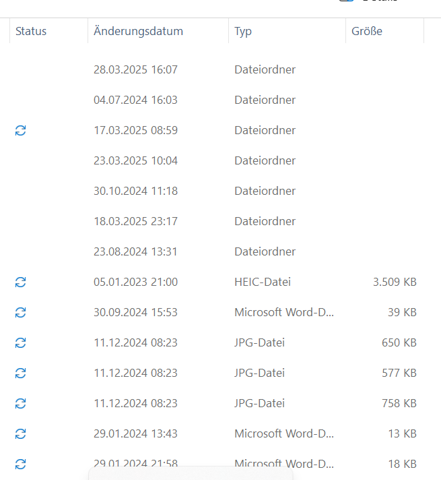Click sync icon of the 39 KB Word document
The width and height of the screenshot is (441, 480).
20,312
